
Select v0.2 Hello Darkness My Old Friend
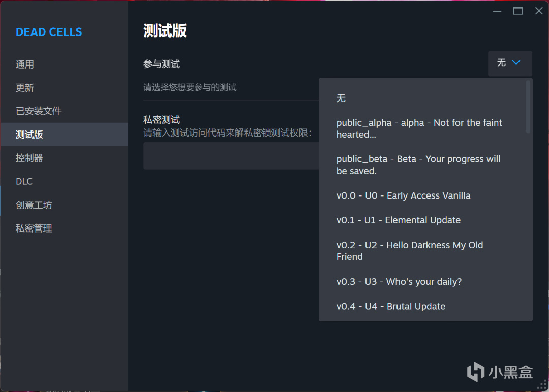click(409, 251)
